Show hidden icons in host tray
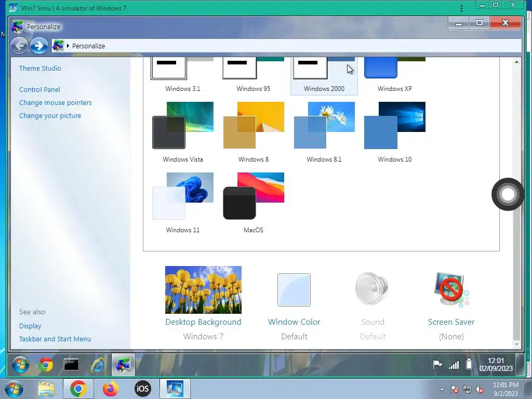Screen dimensions: 532x399 click(x=442, y=390)
